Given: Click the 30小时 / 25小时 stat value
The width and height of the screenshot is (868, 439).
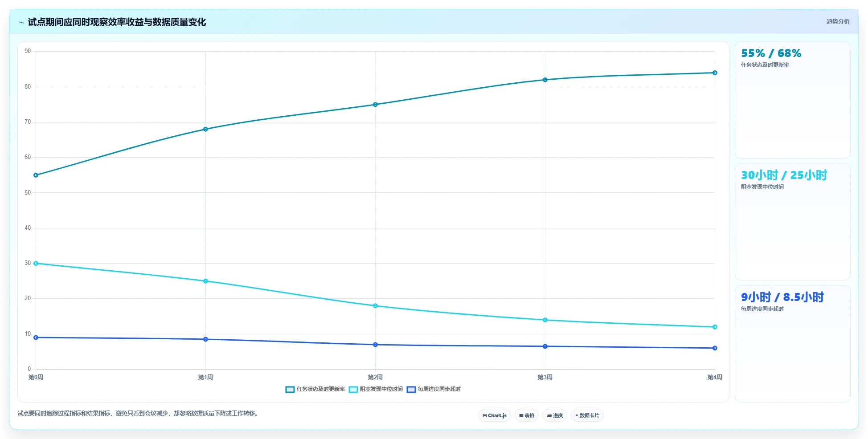Looking at the screenshot, I should coord(784,175).
